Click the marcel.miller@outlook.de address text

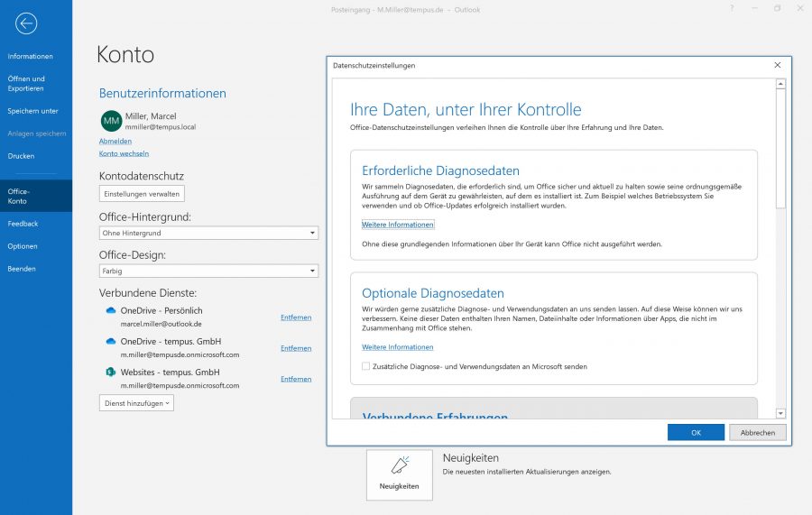pos(161,324)
